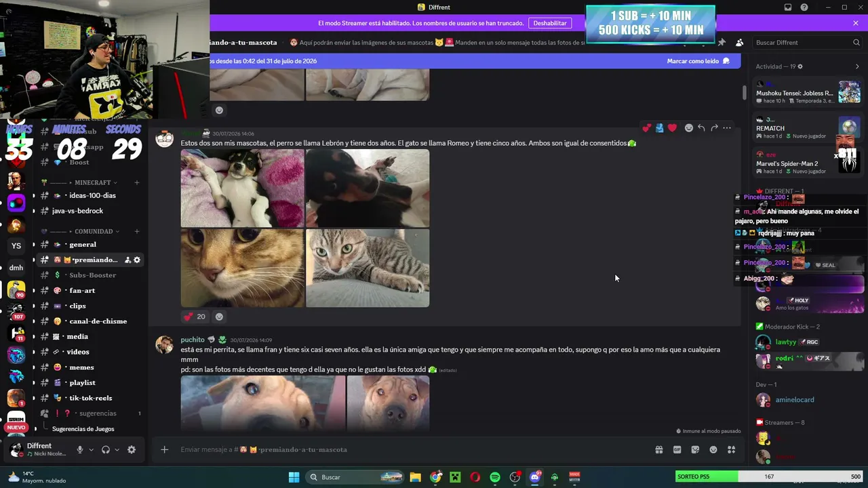Image resolution: width=868 pixels, height=488 pixels.
Task: Expand headphone output options arrow
Action: (117, 449)
